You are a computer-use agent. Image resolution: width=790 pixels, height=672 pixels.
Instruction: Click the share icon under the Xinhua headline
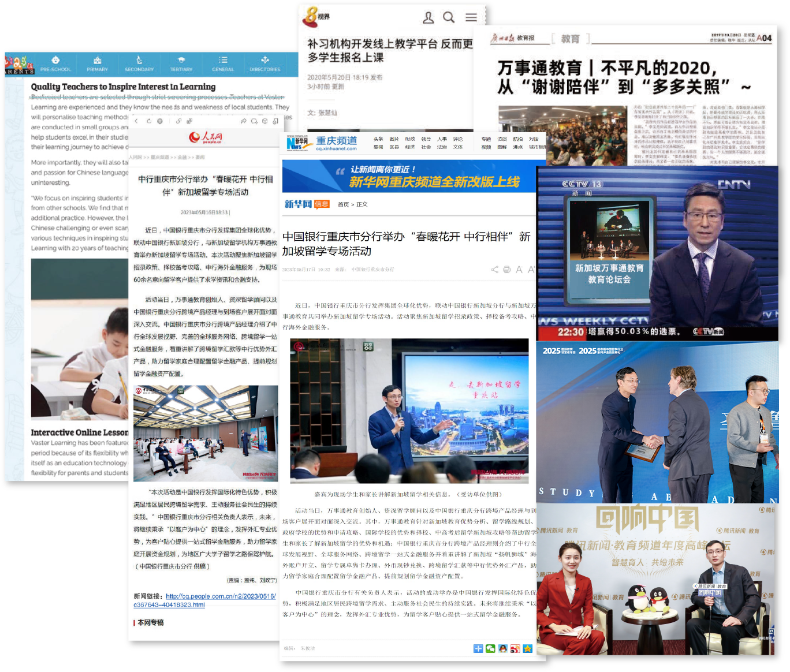pyautogui.click(x=494, y=270)
